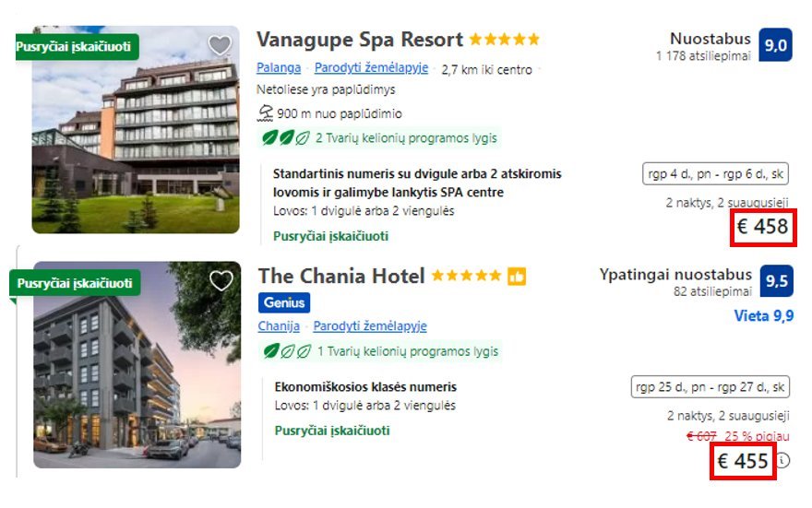Click The Chania Hotel sustainability leaf icons
This screenshot has height=508, width=812.
click(285, 351)
